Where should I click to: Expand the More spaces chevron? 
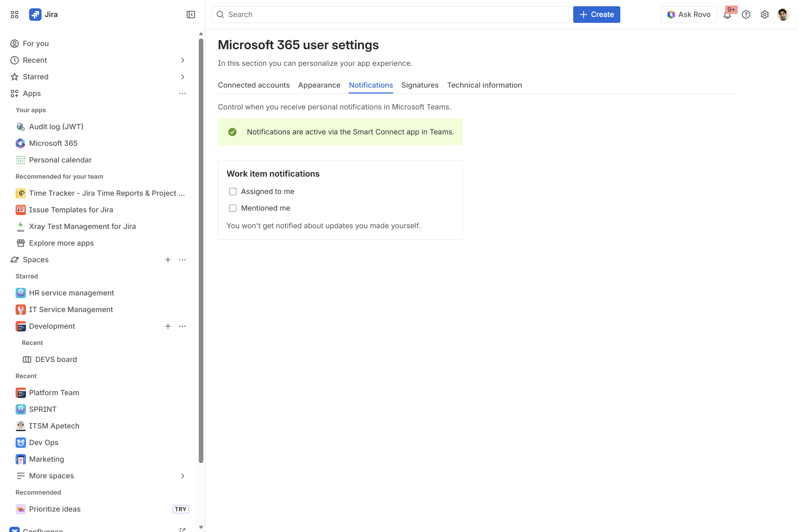tap(183, 476)
